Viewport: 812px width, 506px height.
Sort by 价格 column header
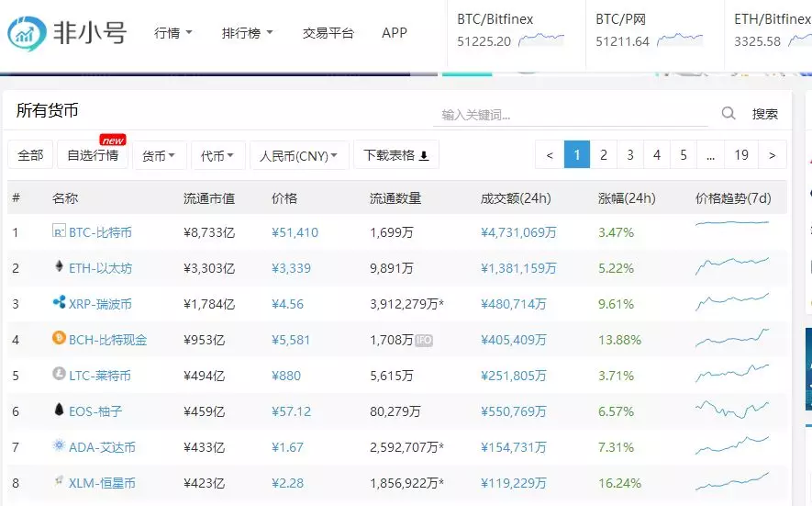[284, 198]
